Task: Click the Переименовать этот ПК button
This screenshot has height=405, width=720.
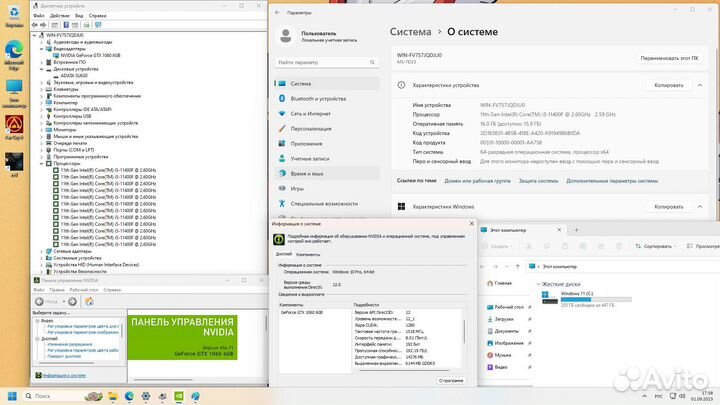Action: [669, 58]
